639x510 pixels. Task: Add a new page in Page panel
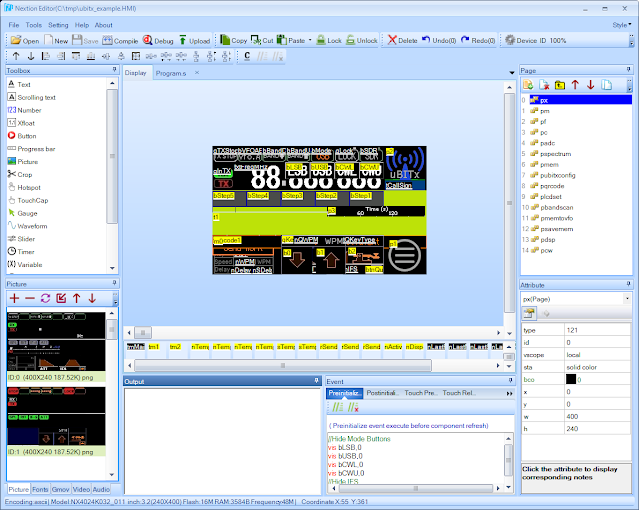[x=528, y=85]
